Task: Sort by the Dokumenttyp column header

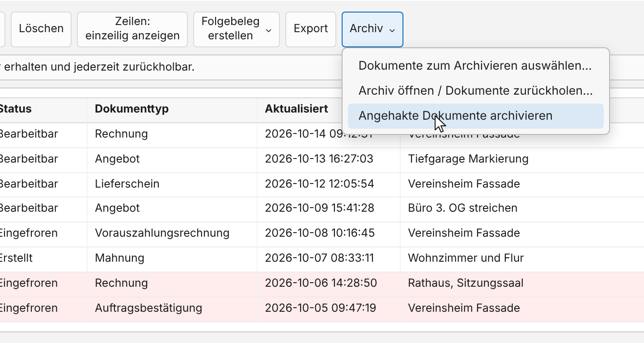Action: [172, 110]
